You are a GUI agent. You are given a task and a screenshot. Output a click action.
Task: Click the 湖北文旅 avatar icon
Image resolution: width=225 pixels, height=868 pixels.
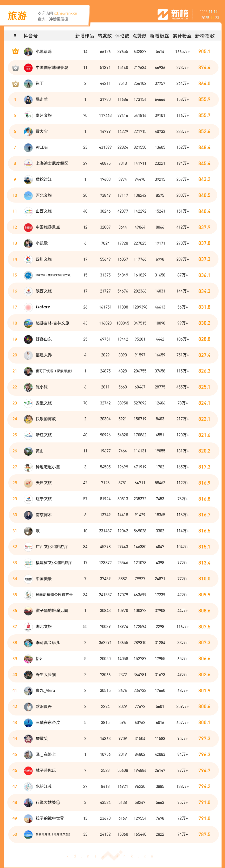pos(28,627)
